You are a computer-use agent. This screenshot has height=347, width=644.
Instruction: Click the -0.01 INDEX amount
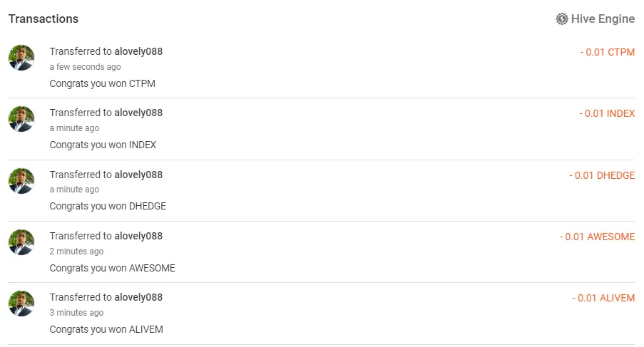click(607, 113)
